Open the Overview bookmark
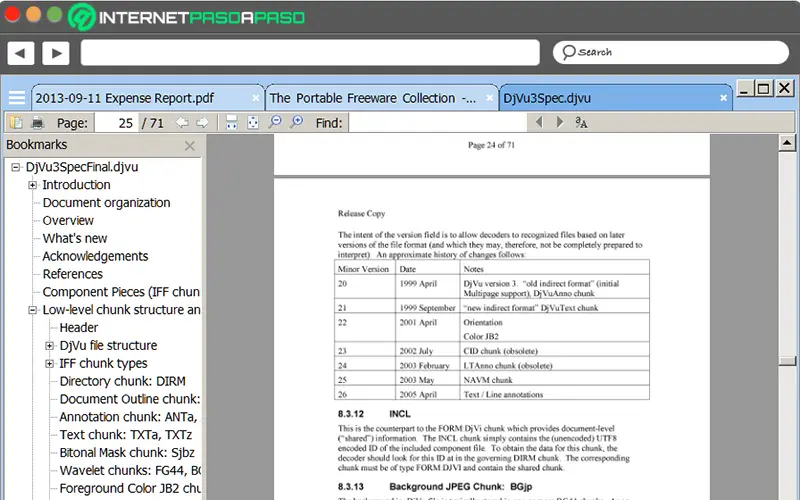Image resolution: width=800 pixels, height=500 pixels. pos(68,221)
